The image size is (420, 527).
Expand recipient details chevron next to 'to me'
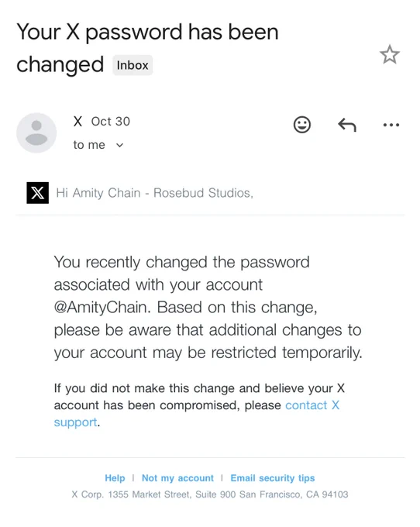point(119,145)
